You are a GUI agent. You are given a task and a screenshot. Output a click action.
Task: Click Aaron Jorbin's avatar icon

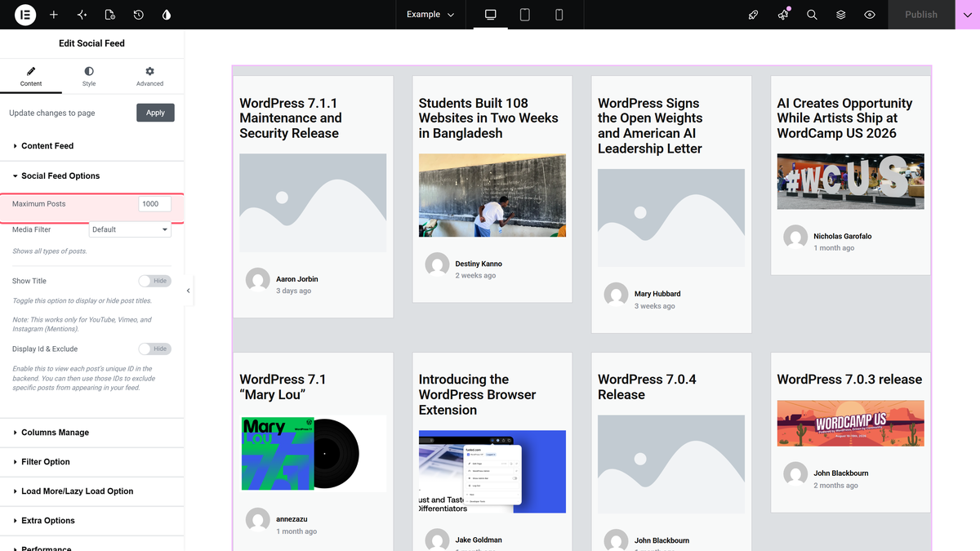[x=258, y=280]
